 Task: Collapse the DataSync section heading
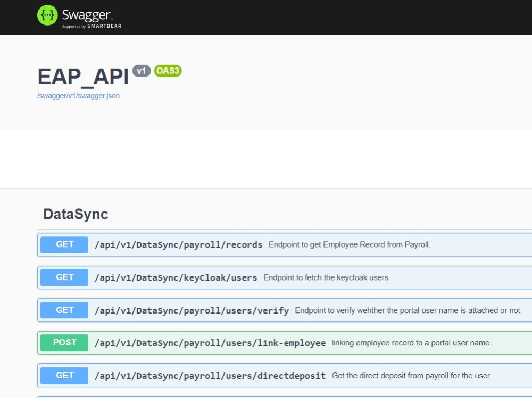76,214
